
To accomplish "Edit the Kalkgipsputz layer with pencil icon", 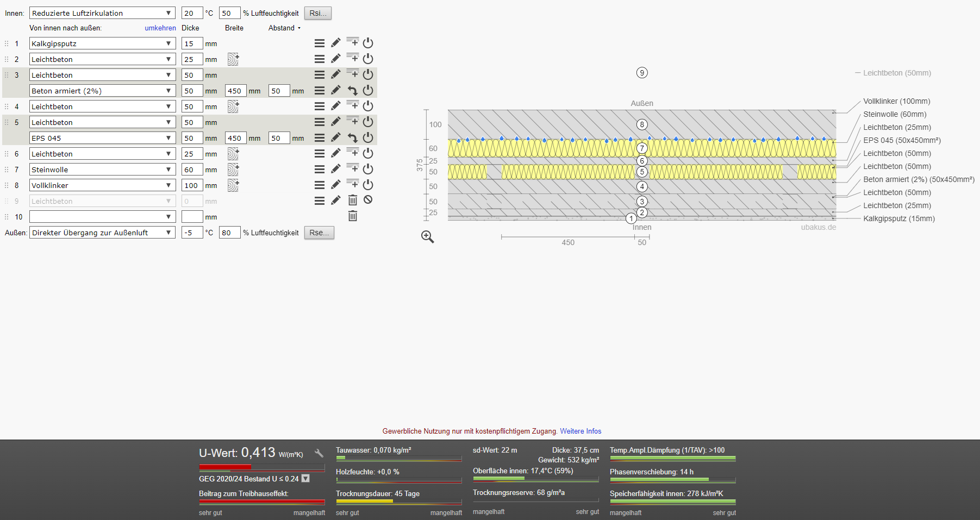I will click(x=336, y=43).
